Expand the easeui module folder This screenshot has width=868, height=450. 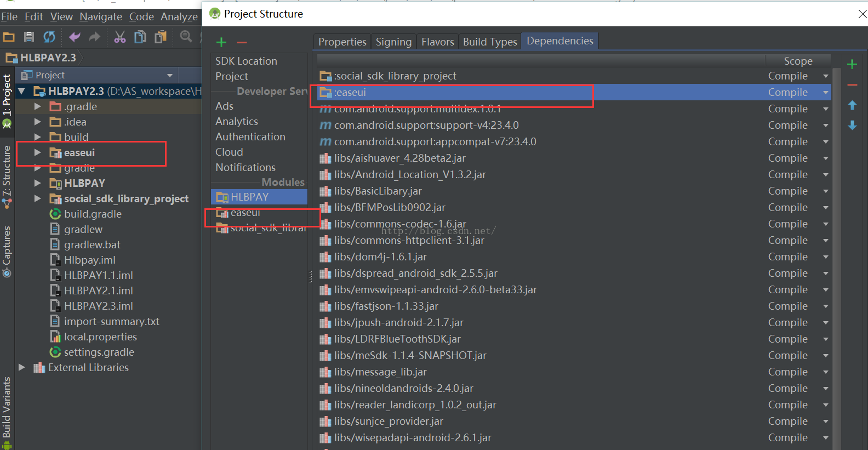[x=38, y=152]
